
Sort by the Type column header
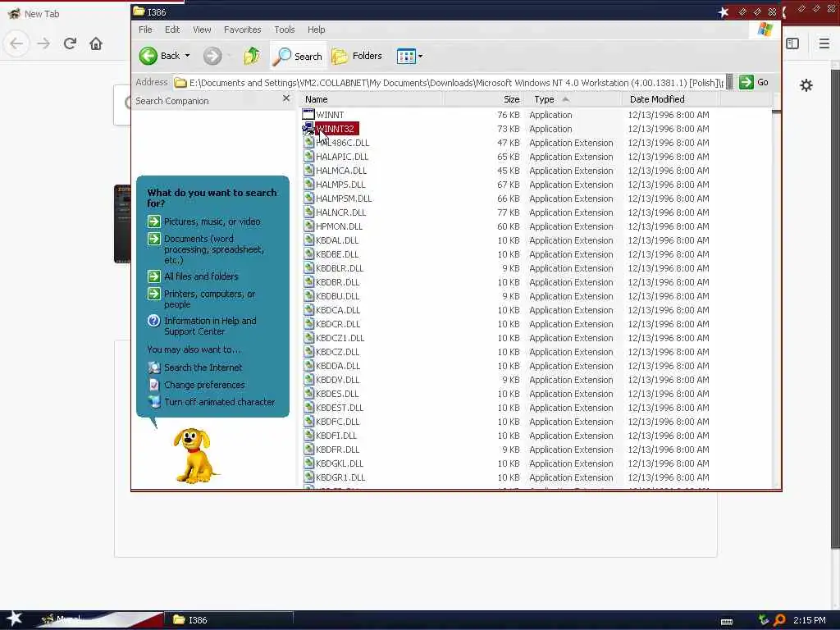point(573,99)
